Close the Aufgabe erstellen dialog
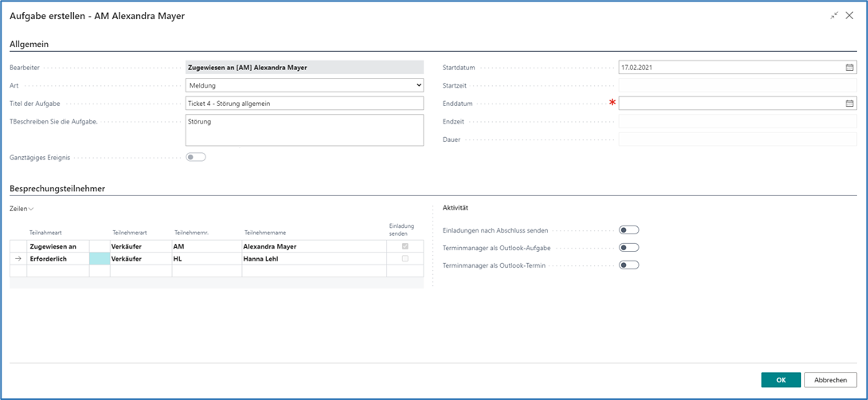This screenshot has width=868, height=400. tap(850, 15)
